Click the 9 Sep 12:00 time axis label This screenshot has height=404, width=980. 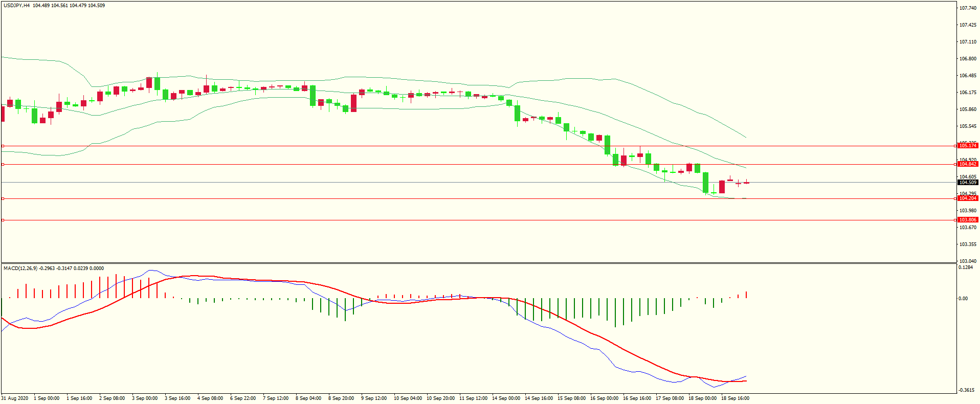click(374, 398)
